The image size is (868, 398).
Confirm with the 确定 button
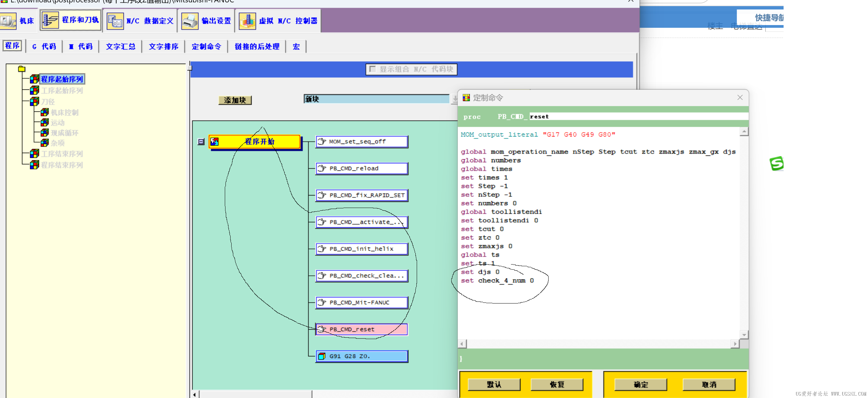pyautogui.click(x=641, y=384)
